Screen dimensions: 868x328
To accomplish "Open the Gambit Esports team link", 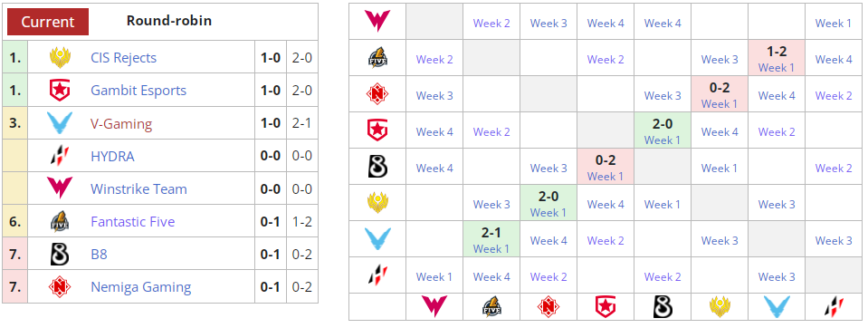I will point(138,91).
